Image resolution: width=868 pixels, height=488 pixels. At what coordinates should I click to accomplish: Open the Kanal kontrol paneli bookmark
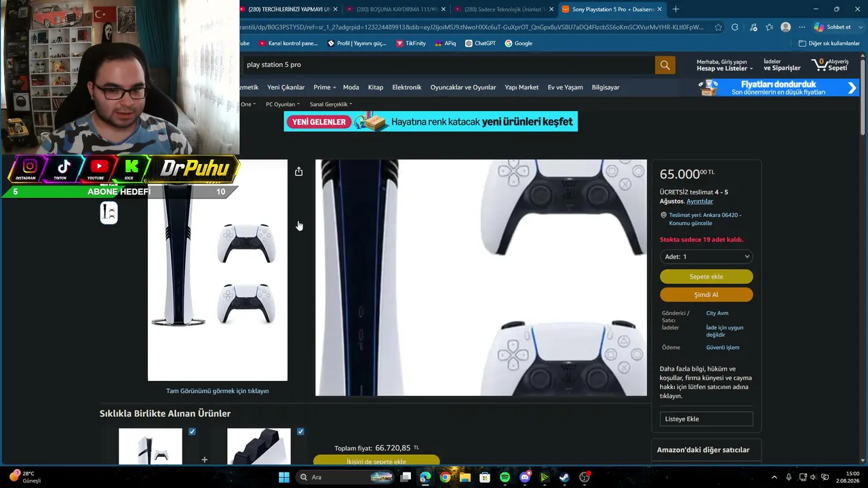[x=288, y=43]
